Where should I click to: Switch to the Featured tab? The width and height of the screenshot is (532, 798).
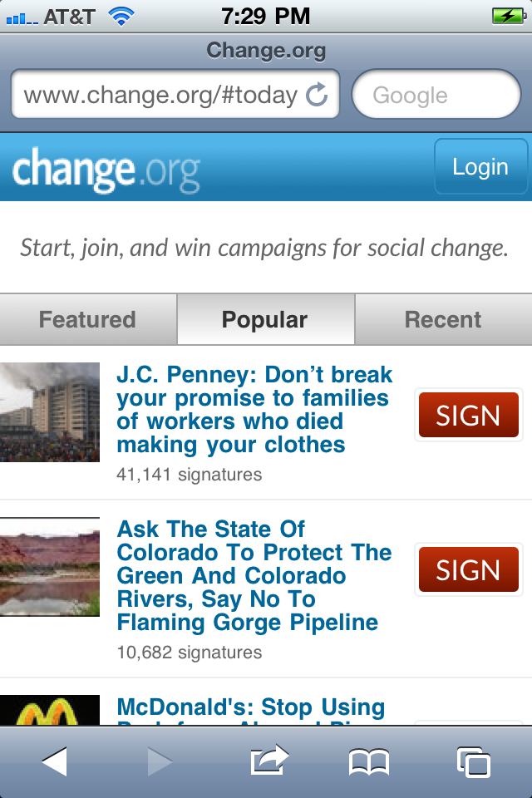[x=87, y=320]
